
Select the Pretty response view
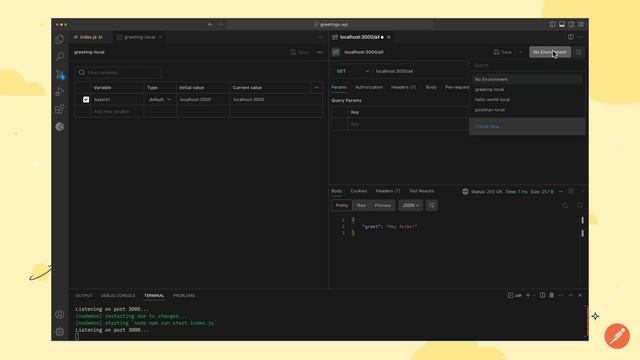342,205
